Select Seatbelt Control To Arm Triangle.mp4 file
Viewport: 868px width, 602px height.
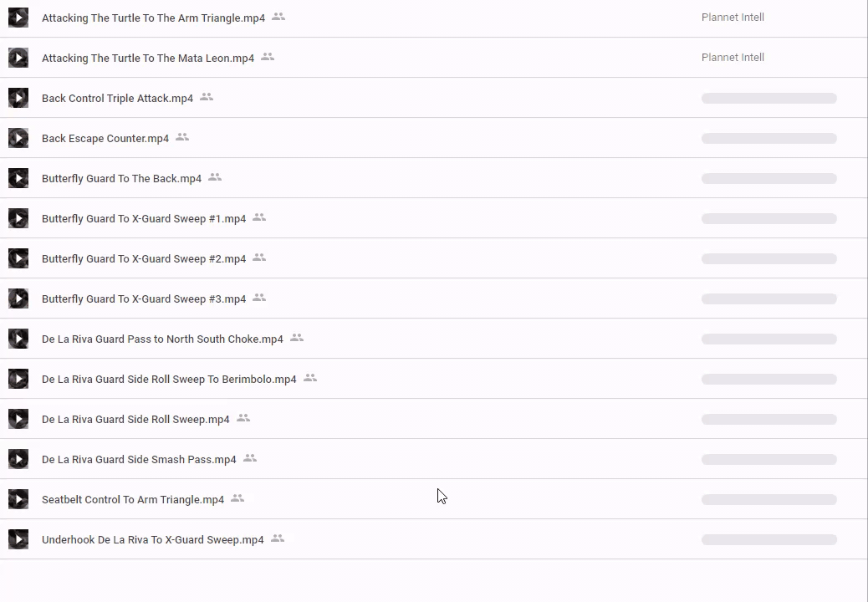133,500
